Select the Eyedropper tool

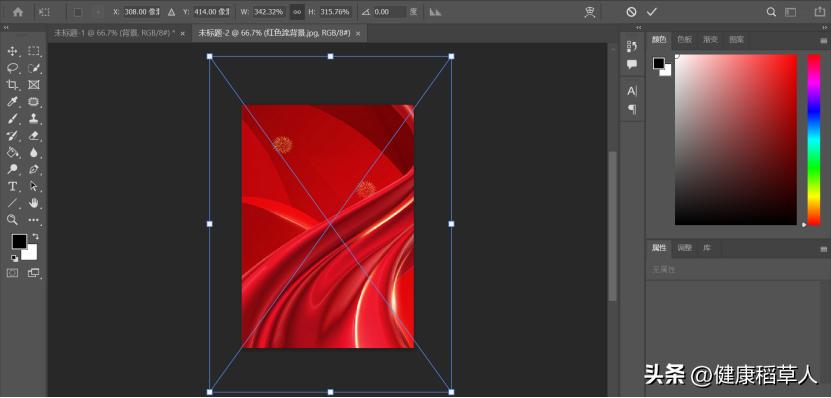click(12, 102)
